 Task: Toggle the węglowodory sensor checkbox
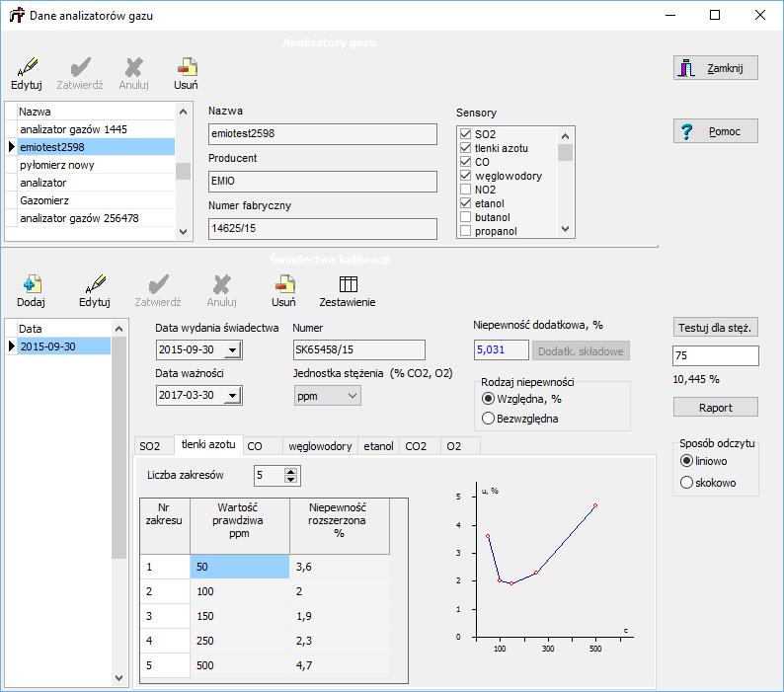tap(465, 176)
